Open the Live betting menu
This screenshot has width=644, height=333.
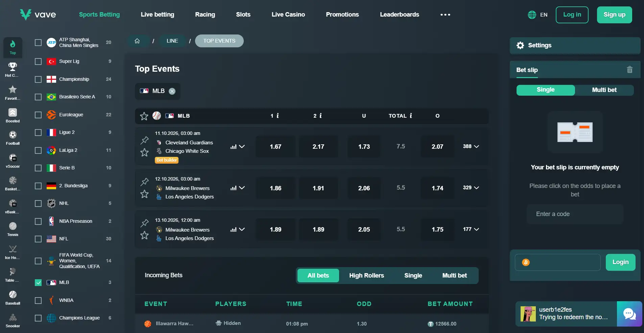click(x=158, y=15)
